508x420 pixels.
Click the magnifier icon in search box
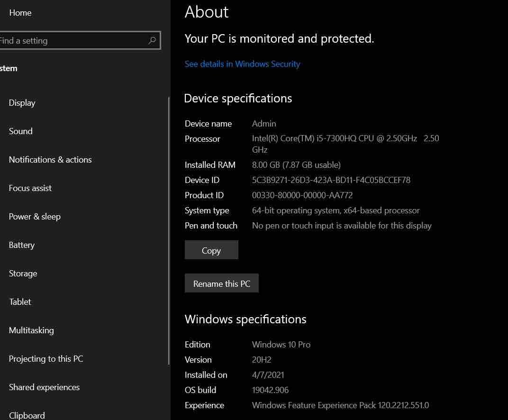(152, 41)
